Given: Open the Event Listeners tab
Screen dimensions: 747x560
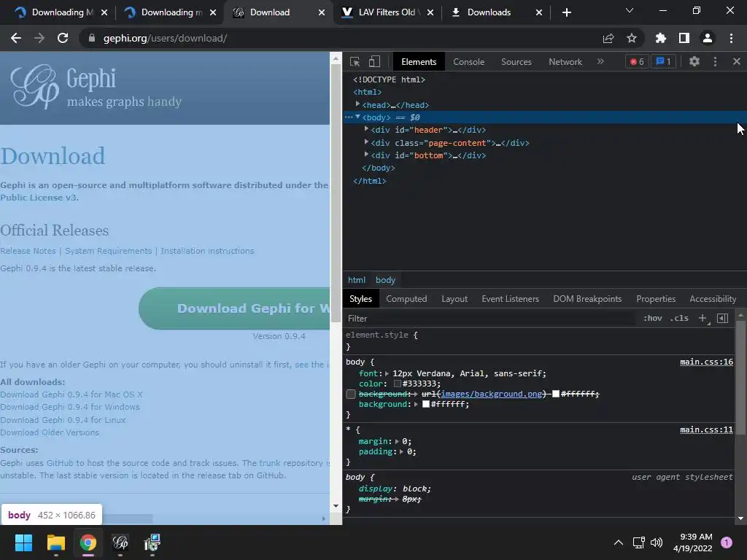Looking at the screenshot, I should coord(510,299).
